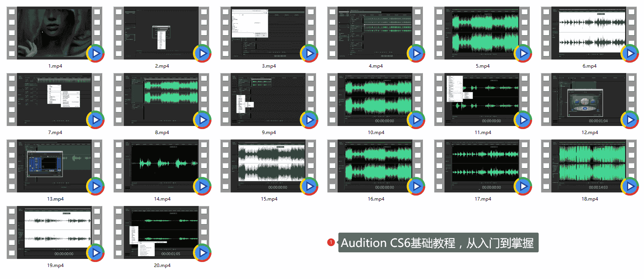Click the file name 19.mp4
644x279 pixels.
click(55, 265)
